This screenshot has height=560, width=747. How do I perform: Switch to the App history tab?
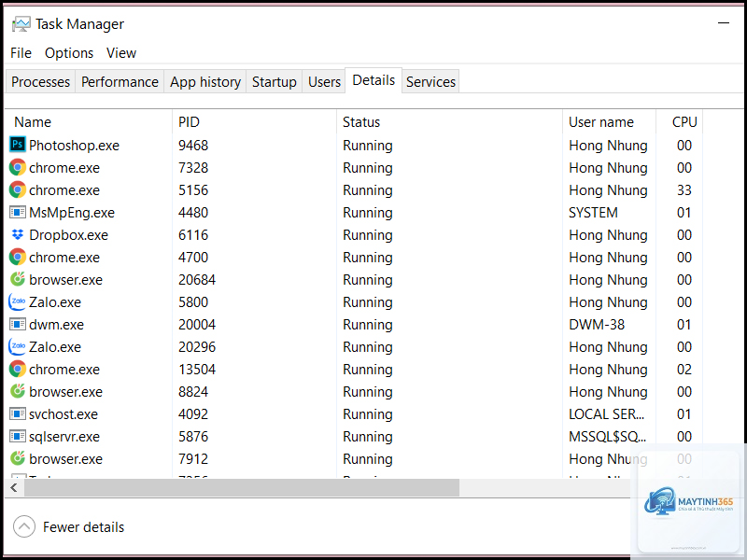point(205,81)
